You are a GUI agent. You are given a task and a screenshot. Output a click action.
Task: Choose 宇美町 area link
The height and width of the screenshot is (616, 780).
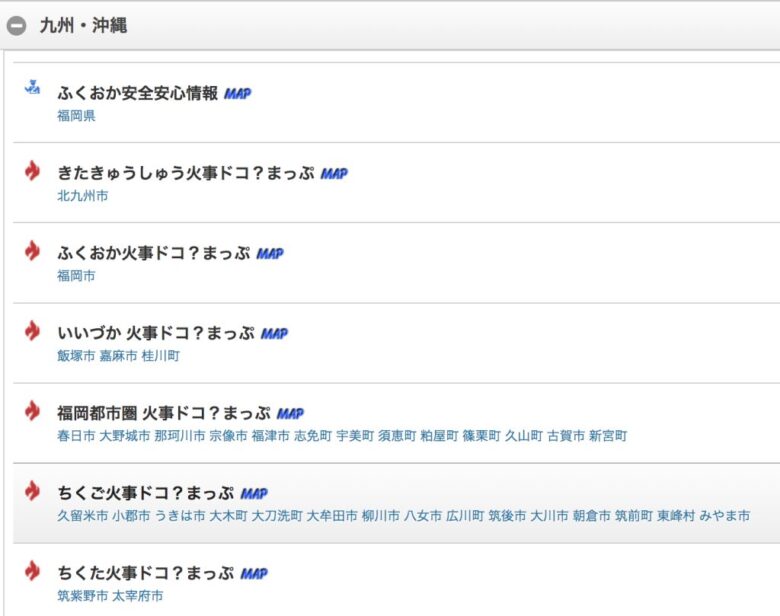(355, 436)
